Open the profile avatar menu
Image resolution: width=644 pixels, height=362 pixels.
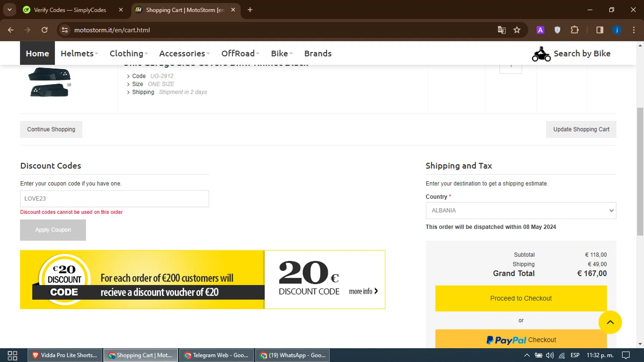tap(617, 30)
